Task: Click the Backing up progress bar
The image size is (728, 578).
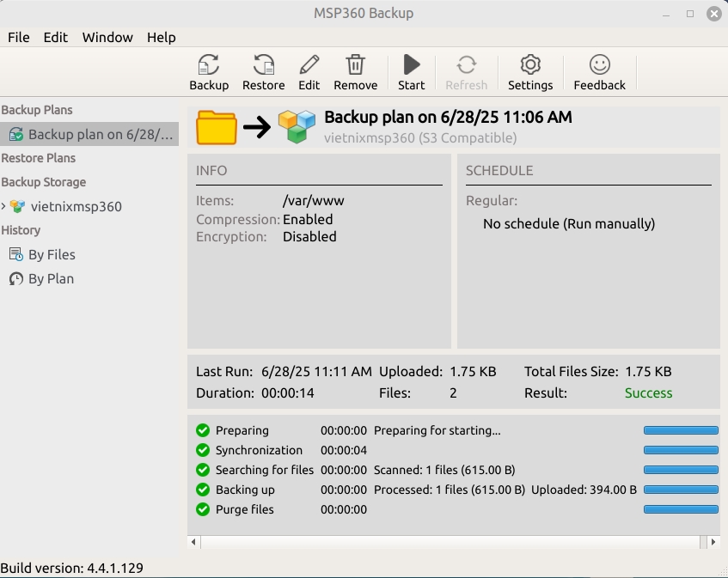Action: (x=681, y=490)
